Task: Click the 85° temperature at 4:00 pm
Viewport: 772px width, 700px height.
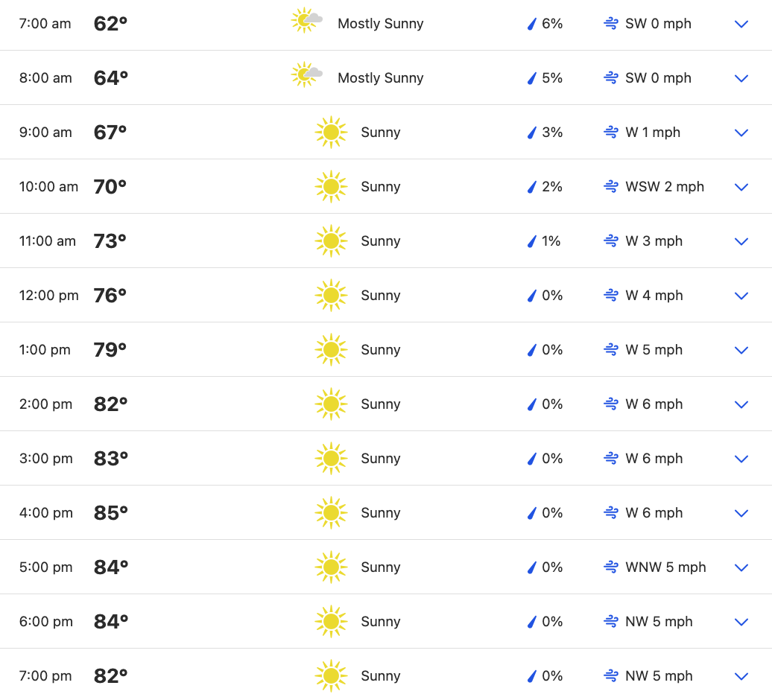Action: pyautogui.click(x=111, y=513)
